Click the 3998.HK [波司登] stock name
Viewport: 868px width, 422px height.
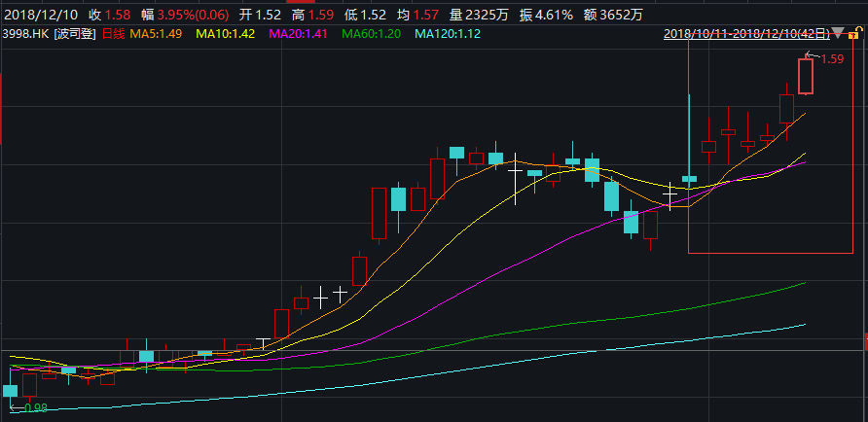(x=50, y=34)
